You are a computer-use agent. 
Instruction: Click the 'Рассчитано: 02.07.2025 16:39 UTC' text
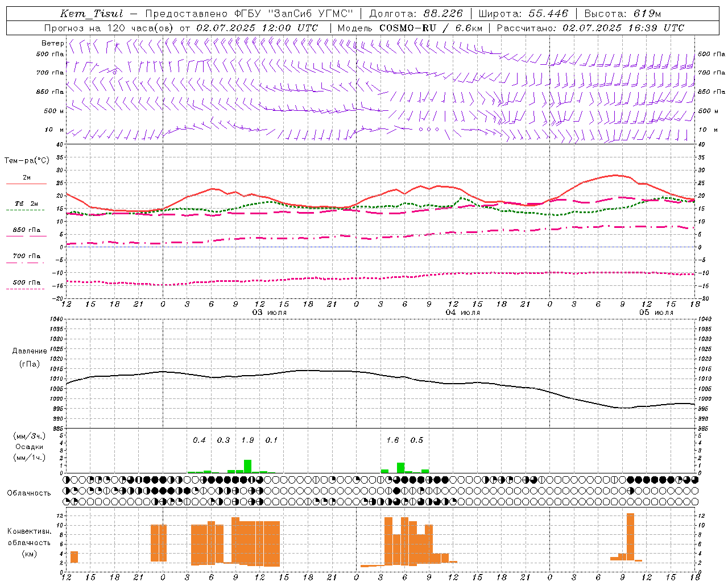(x=590, y=28)
